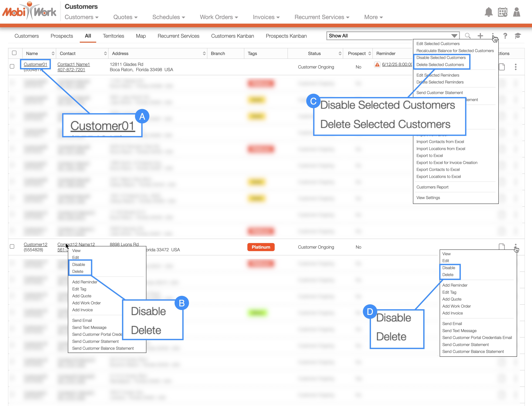Click the graduation cap training icon
Image resolution: width=532 pixels, height=406 pixels.
[518, 36]
